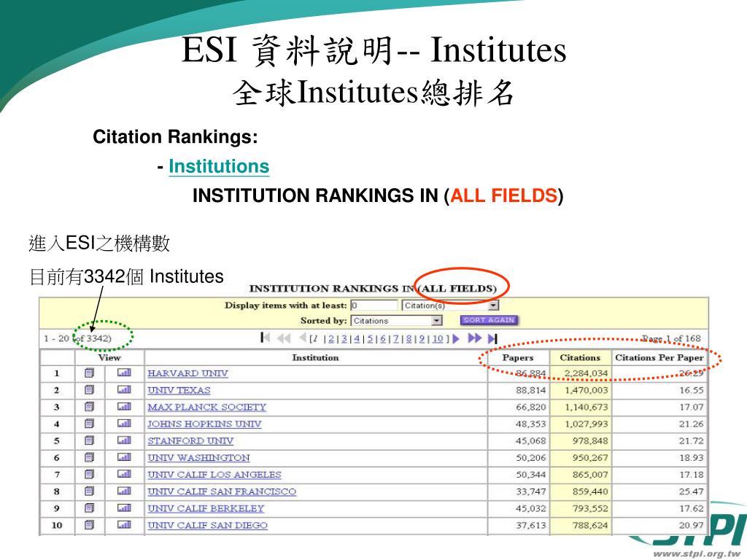This screenshot has width=747, height=560.
Task: Go to previous page arrow
Action: (303, 338)
